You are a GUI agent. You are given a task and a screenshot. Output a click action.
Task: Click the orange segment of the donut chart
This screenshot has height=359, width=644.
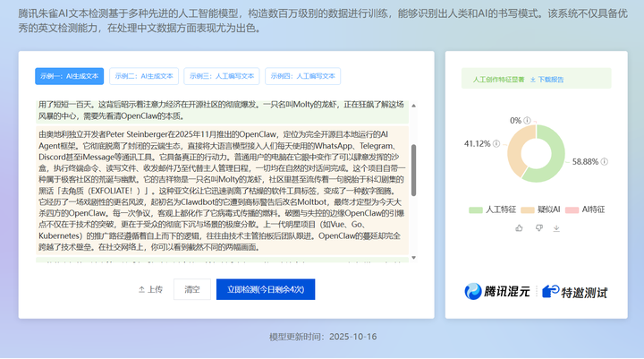[514, 150]
